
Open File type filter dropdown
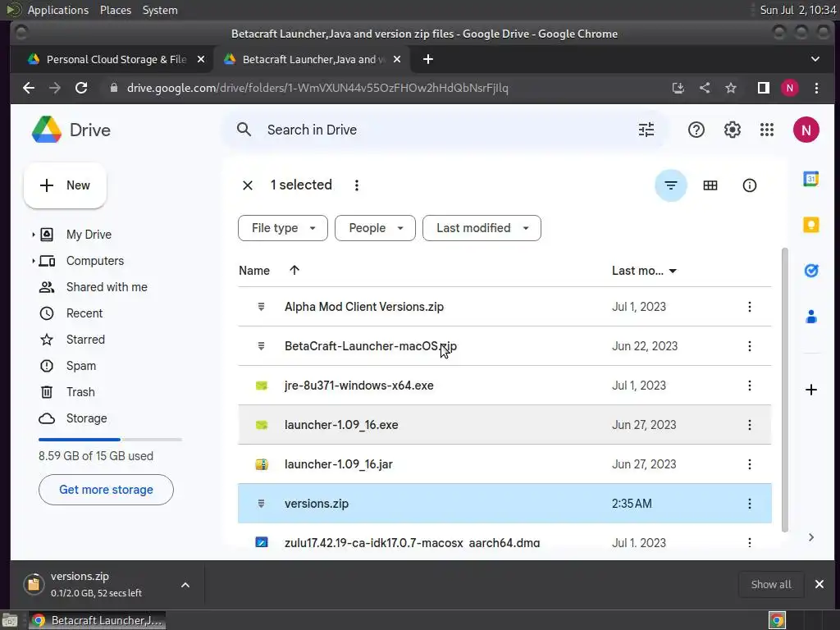[283, 228]
